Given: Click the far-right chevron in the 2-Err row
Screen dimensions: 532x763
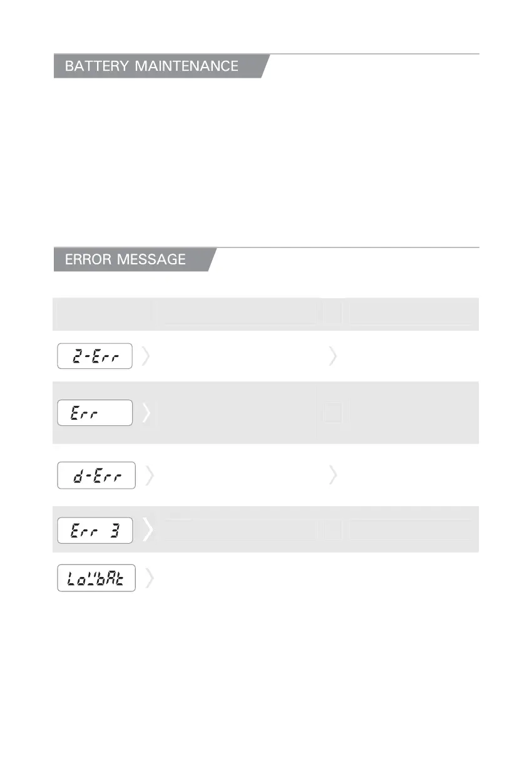Looking at the screenshot, I should coord(332,356).
